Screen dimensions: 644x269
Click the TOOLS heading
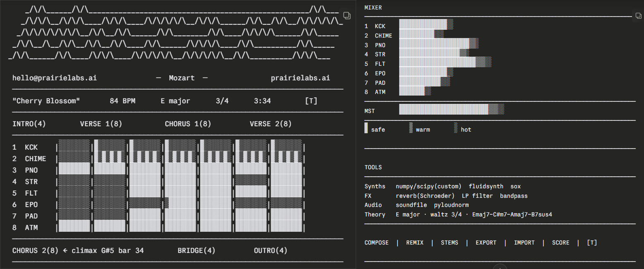click(373, 167)
